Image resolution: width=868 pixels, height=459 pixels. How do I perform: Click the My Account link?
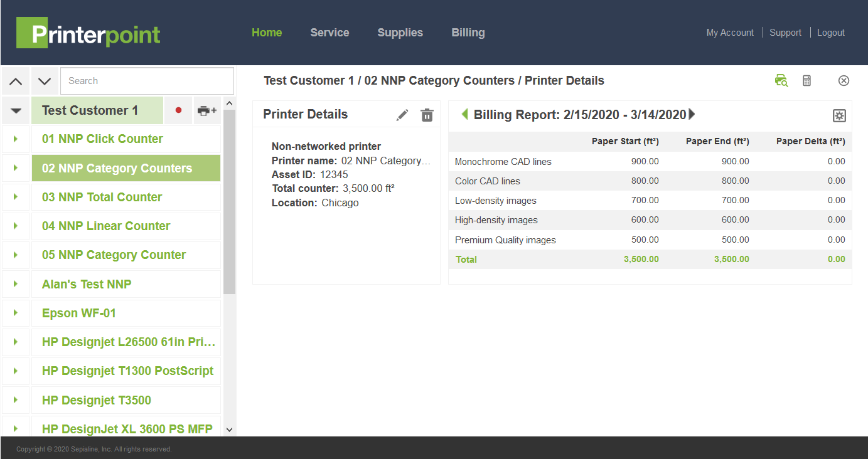click(729, 33)
